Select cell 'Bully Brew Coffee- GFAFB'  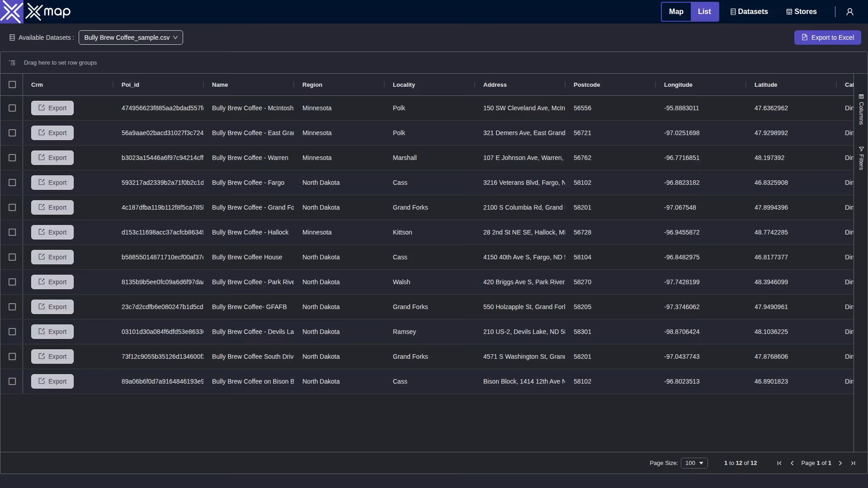249,307
